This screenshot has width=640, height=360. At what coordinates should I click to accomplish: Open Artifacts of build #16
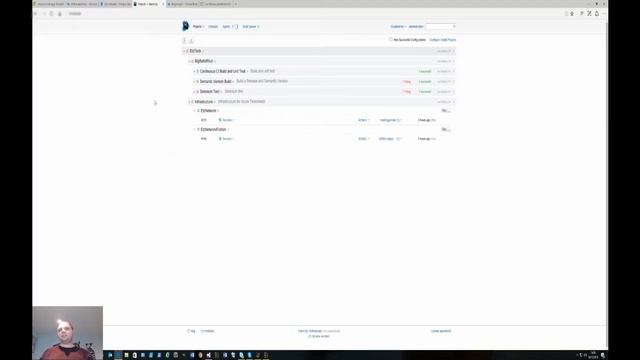(x=362, y=139)
